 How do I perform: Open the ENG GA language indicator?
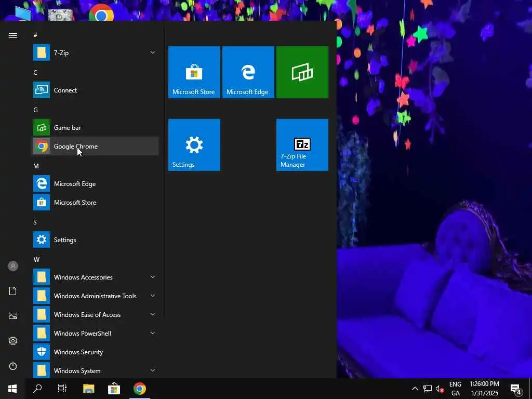coord(455,389)
